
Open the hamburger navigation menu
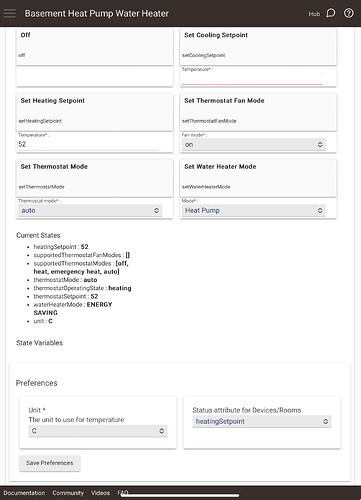pos(9,13)
